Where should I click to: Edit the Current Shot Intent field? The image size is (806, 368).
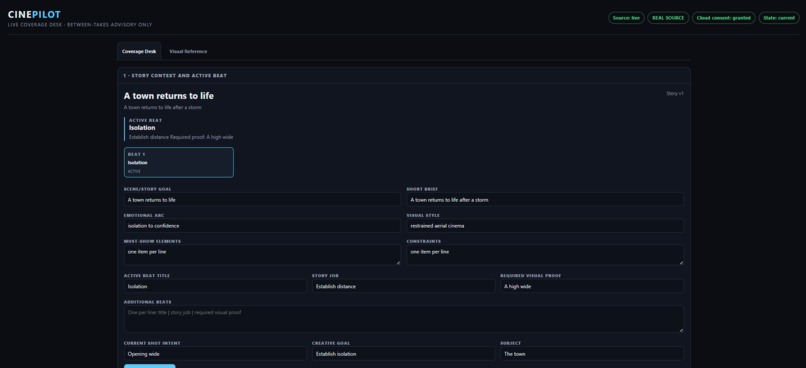click(x=215, y=354)
